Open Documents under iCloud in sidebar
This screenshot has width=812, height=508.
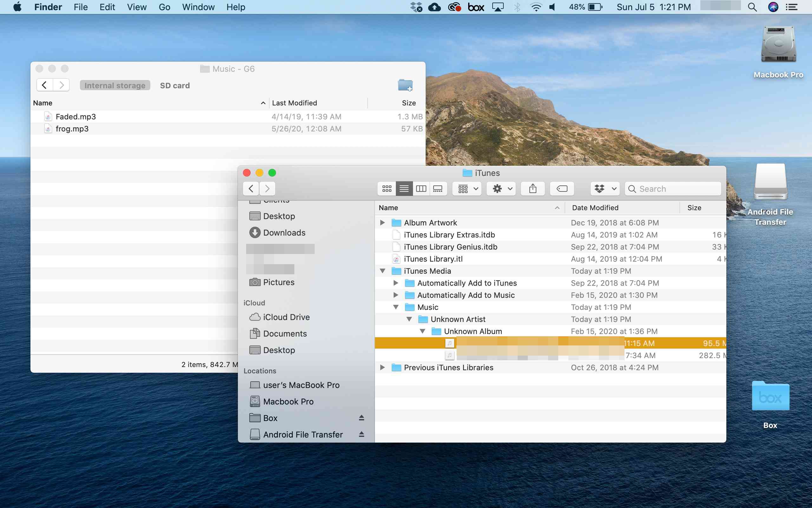click(278, 334)
